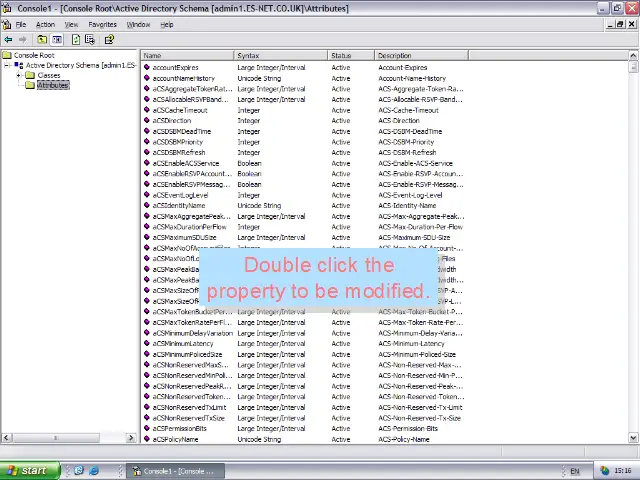Select the Attributes folder in the tree
This screenshot has height=480, width=640.
53,85
